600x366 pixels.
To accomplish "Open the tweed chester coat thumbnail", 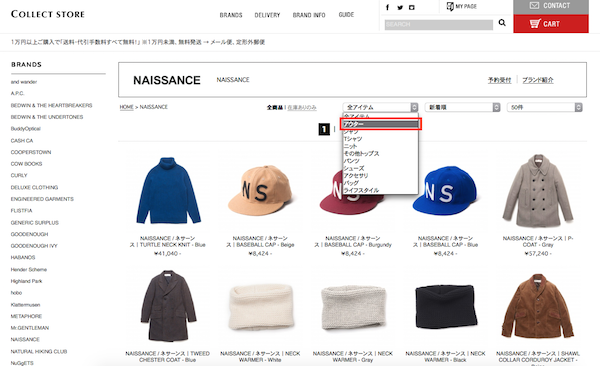I will click(168, 306).
